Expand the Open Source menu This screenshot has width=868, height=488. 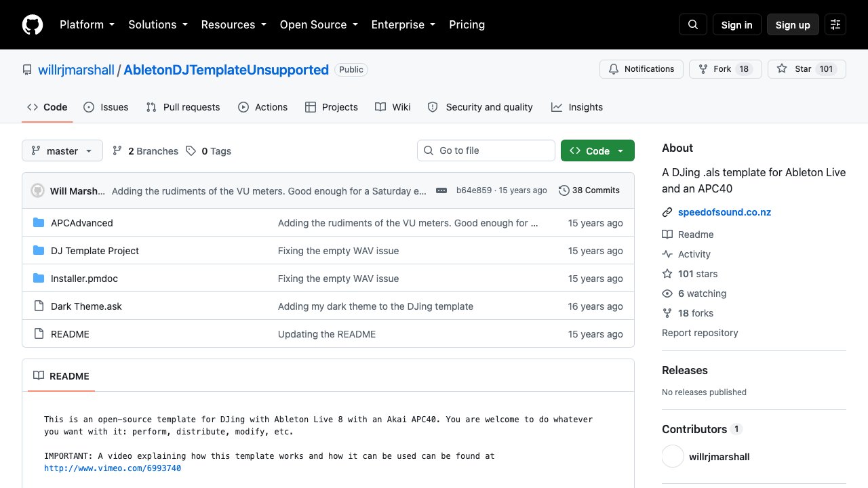[319, 24]
